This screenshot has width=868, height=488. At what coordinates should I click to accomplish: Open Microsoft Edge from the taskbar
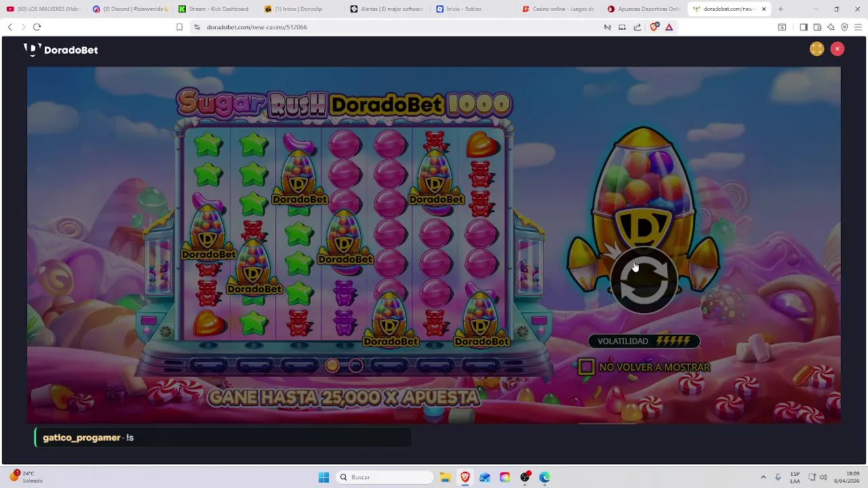[x=545, y=477]
